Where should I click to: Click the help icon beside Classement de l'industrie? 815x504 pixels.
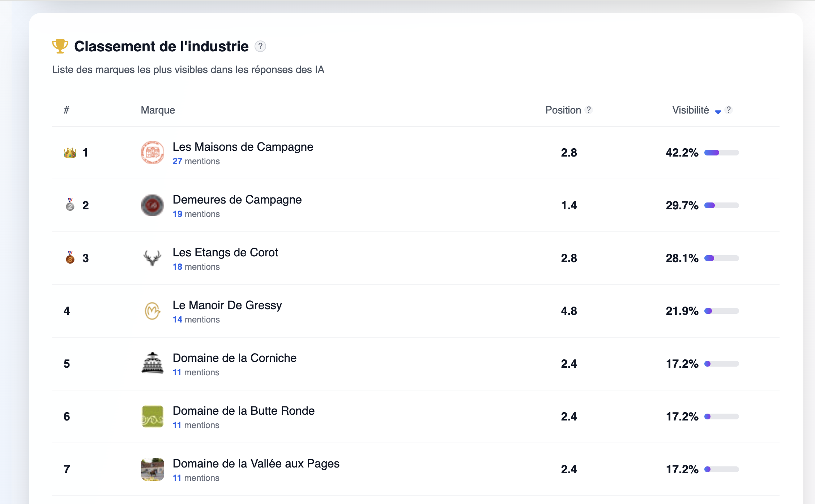[x=260, y=46]
